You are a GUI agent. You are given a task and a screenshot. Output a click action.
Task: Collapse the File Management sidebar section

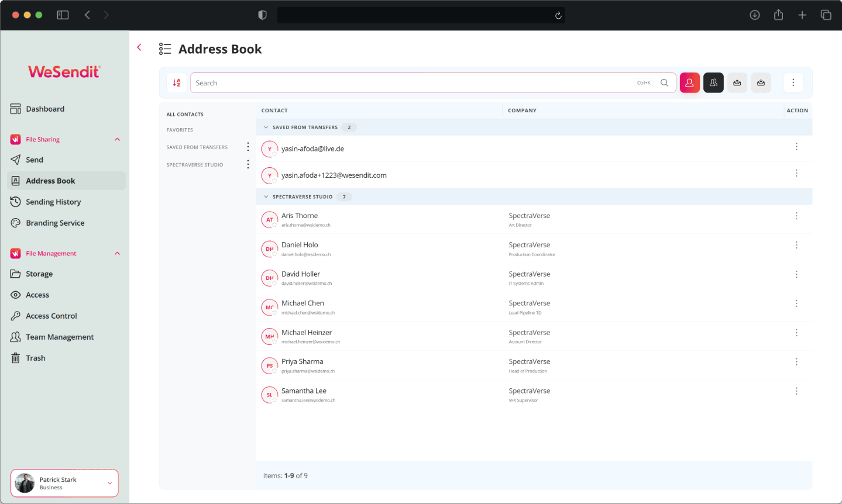pyautogui.click(x=117, y=254)
